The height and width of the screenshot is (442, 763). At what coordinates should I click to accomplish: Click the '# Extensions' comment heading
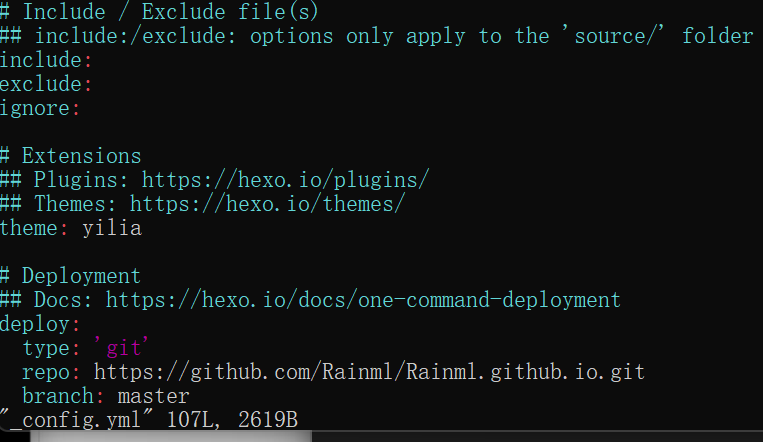click(70, 156)
